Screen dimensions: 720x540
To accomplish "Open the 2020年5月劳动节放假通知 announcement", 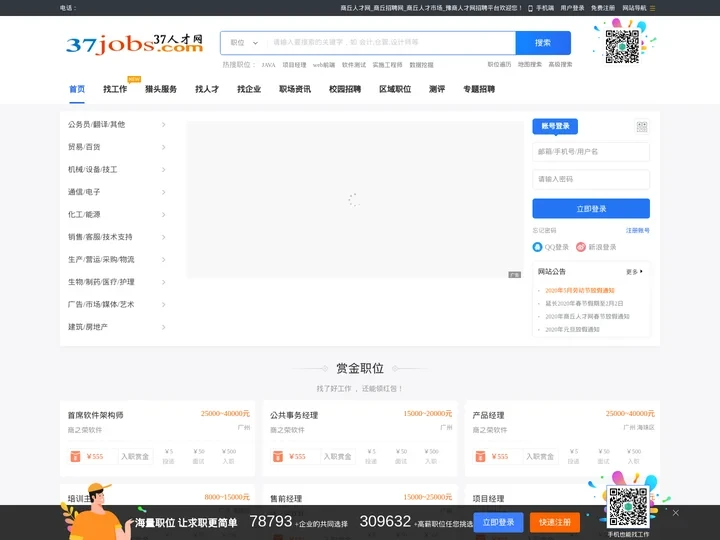I will coord(580,290).
